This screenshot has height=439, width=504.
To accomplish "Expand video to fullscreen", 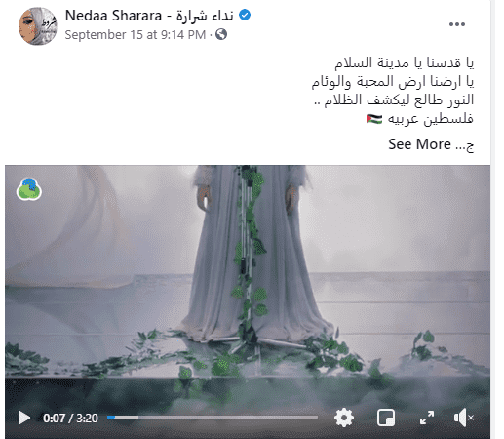I will 427,418.
